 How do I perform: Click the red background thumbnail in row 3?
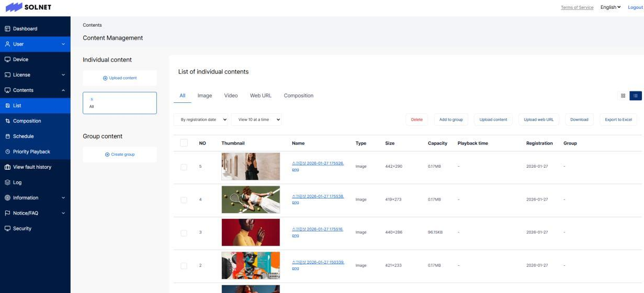coord(251,232)
